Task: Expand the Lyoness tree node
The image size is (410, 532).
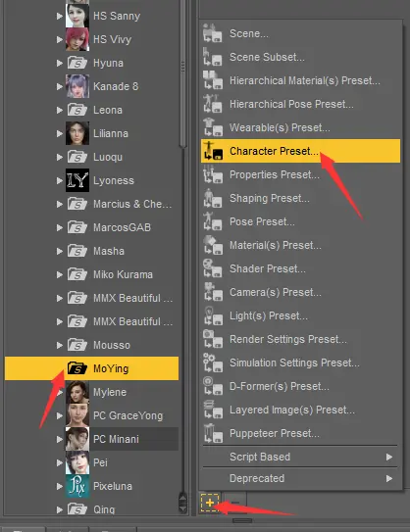Action: coord(60,180)
